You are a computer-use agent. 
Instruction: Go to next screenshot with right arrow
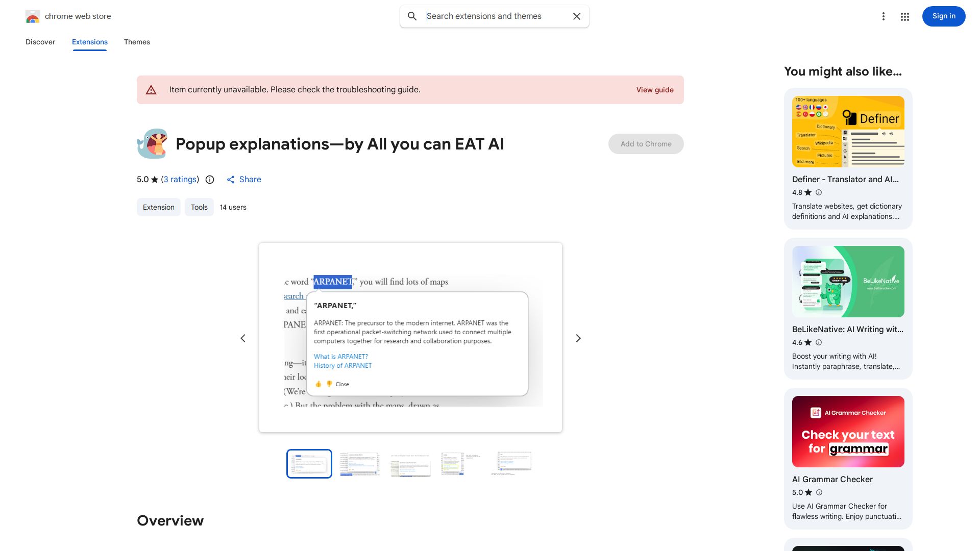(578, 338)
